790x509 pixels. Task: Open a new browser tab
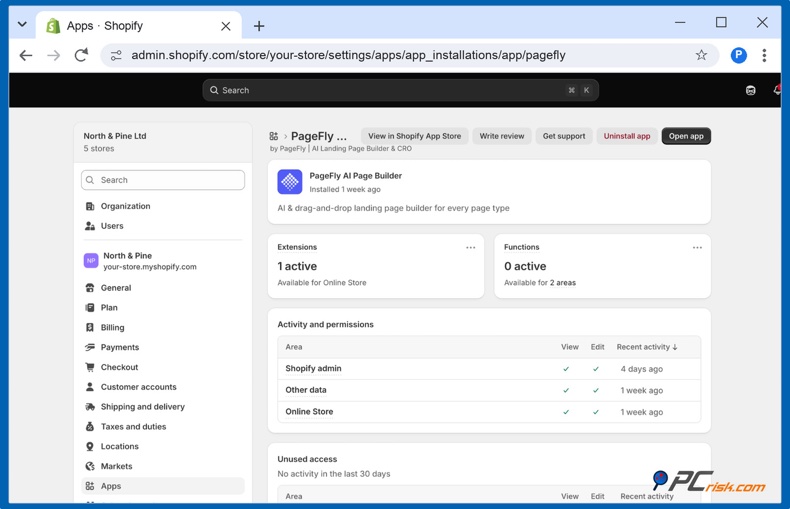(259, 26)
